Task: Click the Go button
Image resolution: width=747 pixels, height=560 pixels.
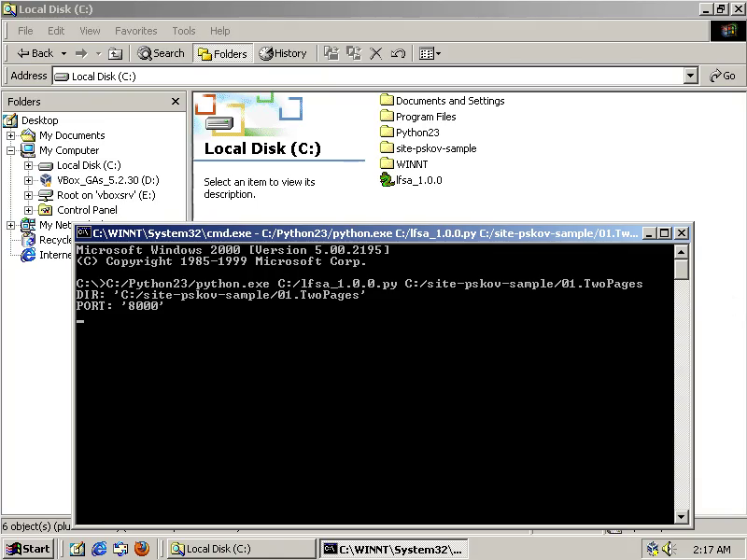Action: click(723, 76)
